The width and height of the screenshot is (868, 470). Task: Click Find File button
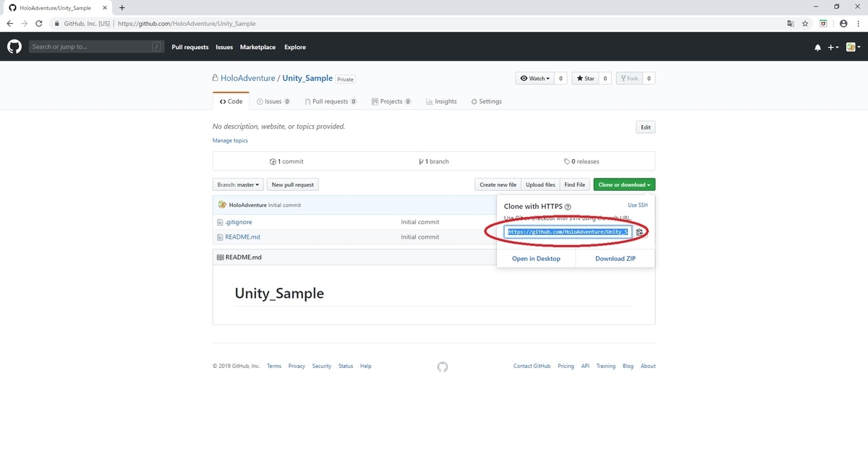click(x=575, y=184)
